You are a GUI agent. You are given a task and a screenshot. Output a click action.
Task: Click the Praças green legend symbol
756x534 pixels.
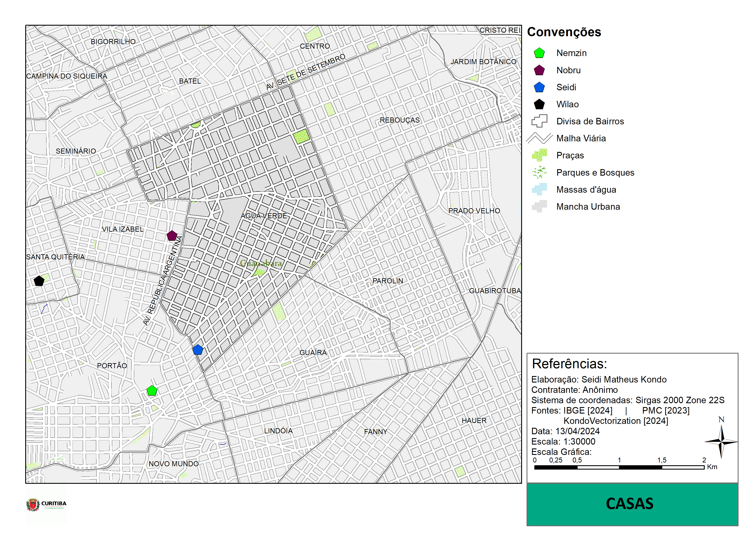(539, 155)
